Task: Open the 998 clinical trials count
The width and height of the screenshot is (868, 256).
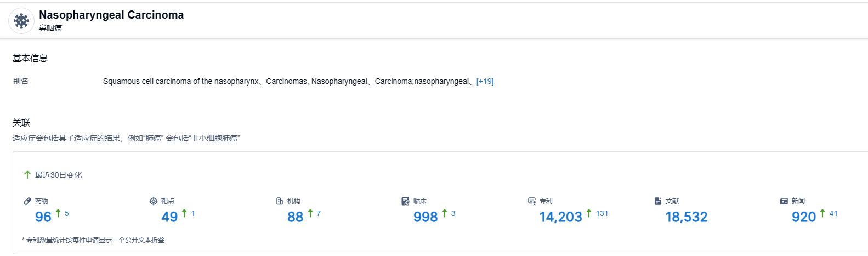Action: (x=426, y=217)
